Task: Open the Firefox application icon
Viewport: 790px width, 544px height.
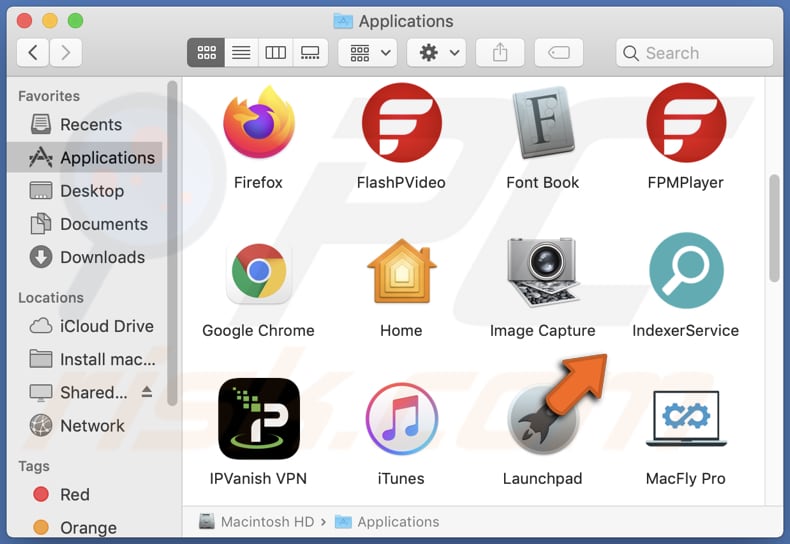Action: pos(259,122)
